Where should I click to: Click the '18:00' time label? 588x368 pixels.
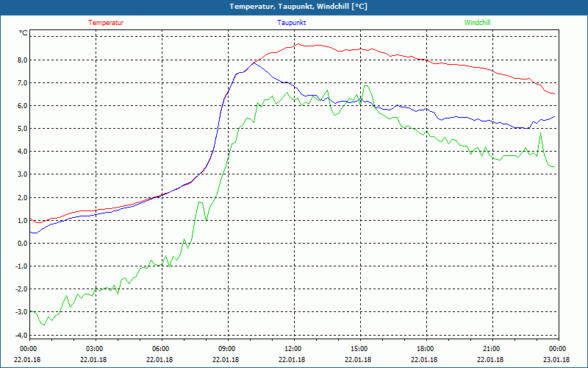point(426,349)
